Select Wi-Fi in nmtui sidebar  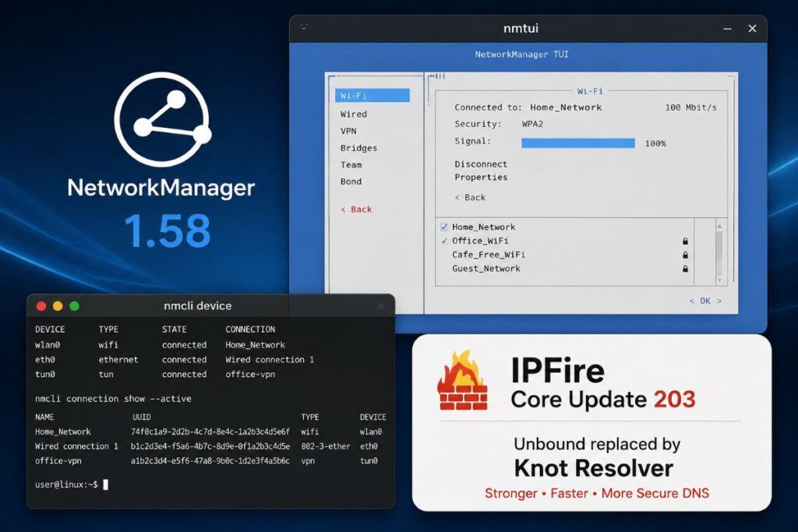pyautogui.click(x=372, y=96)
